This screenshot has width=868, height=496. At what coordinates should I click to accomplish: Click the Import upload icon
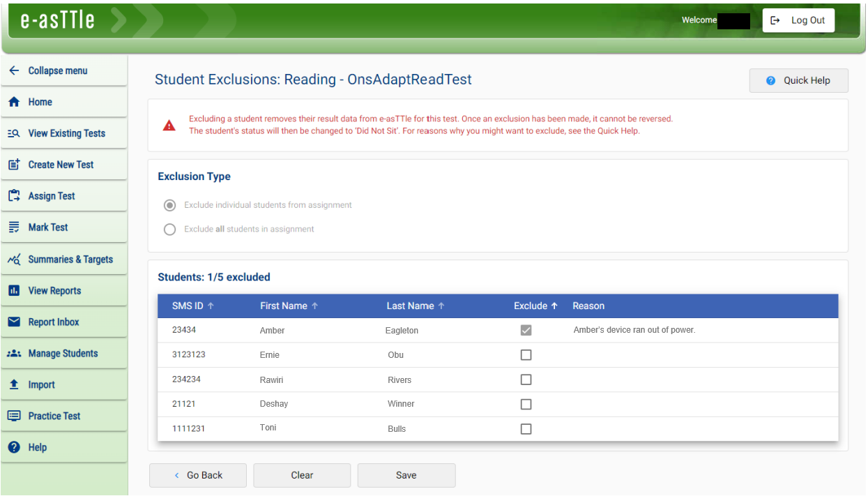click(x=15, y=384)
